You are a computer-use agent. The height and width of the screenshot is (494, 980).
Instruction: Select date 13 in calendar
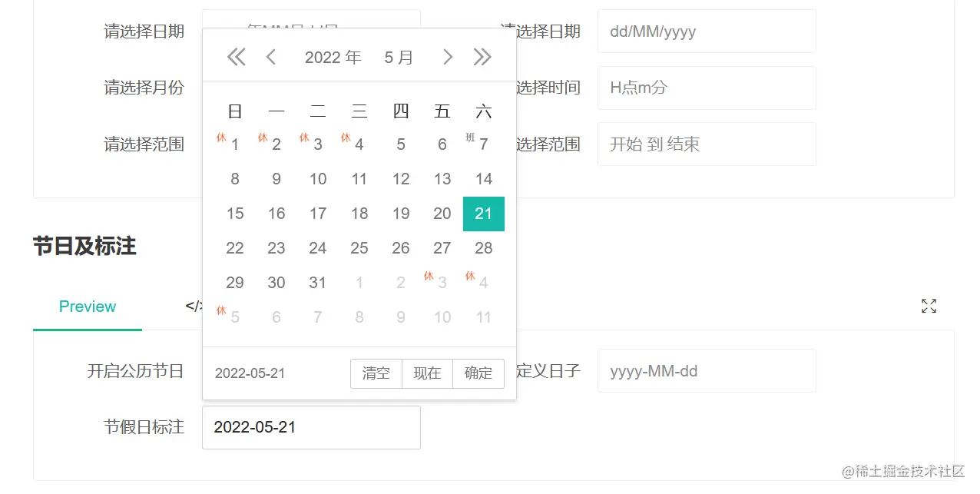click(442, 179)
